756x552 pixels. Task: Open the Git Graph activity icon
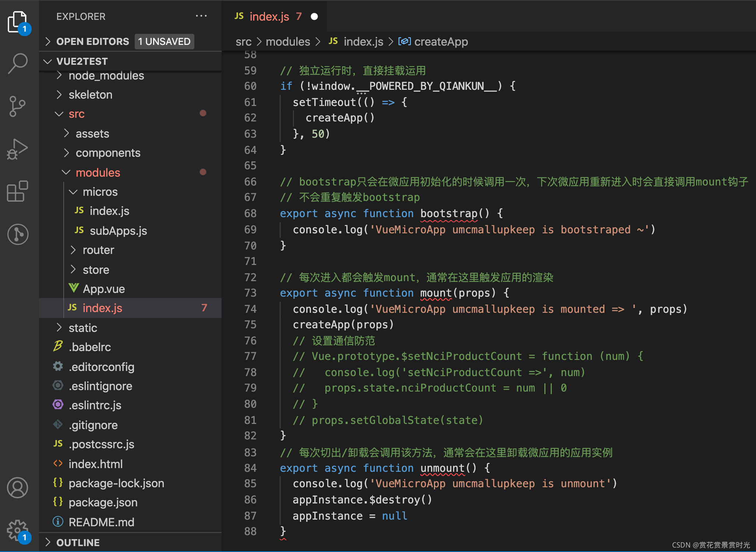[17, 234]
